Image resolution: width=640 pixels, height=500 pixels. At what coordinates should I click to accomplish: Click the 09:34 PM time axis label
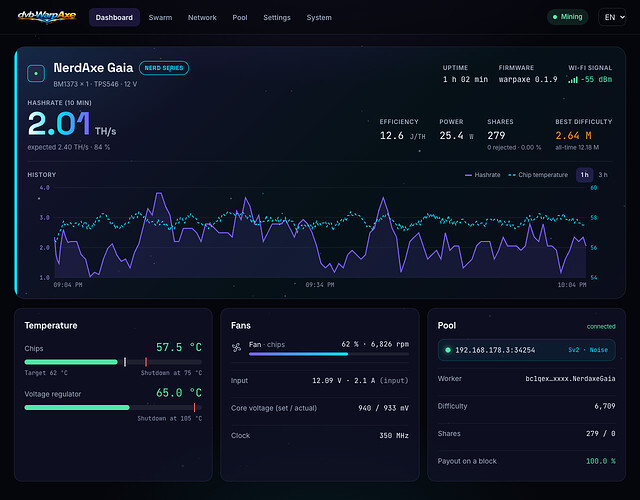click(320, 285)
